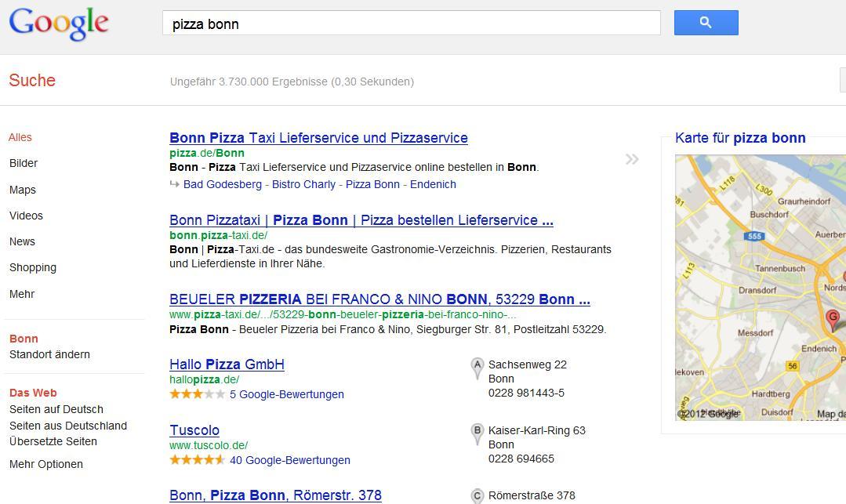Open the Pizza Bonn sitelink

373,184
